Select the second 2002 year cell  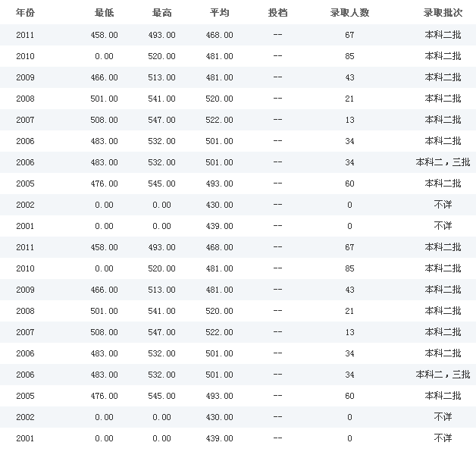[25, 417]
